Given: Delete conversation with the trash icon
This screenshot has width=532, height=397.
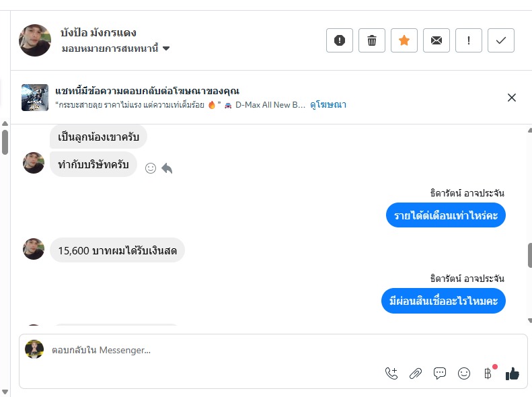Looking at the screenshot, I should pos(372,40).
